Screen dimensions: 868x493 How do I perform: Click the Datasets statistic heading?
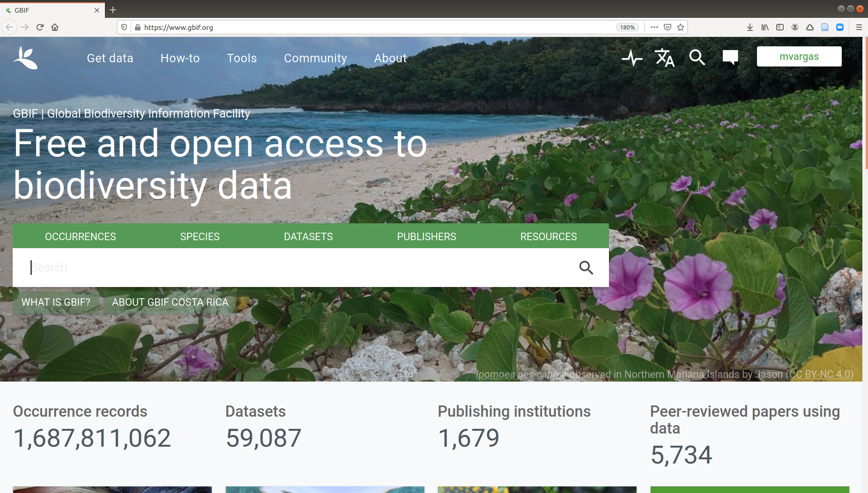(255, 411)
